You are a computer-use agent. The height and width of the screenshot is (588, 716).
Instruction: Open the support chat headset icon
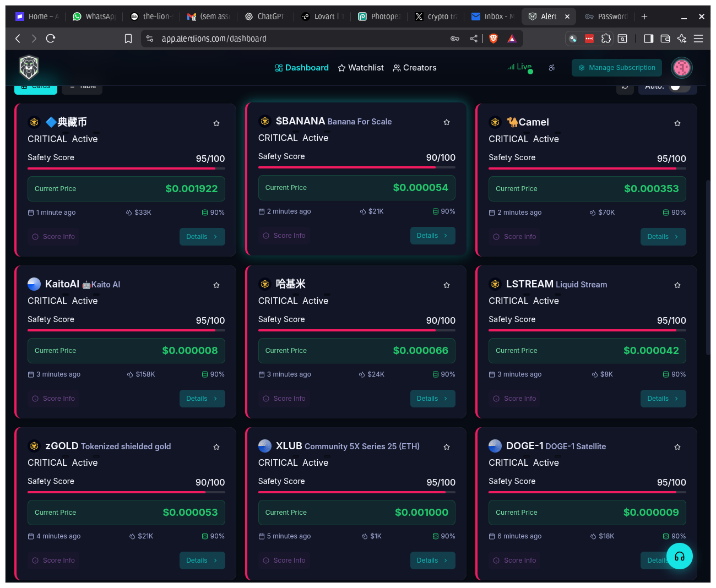pos(680,556)
